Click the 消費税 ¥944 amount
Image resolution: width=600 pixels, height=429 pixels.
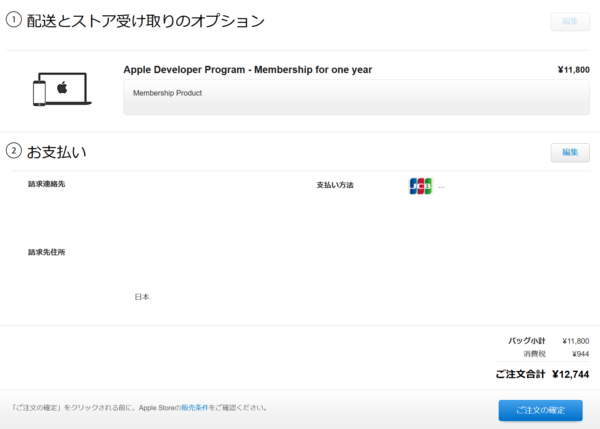[x=580, y=354]
